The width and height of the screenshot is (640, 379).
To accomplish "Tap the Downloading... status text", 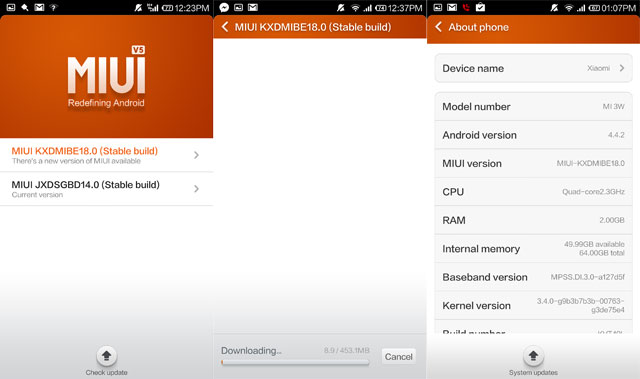I will (x=251, y=351).
